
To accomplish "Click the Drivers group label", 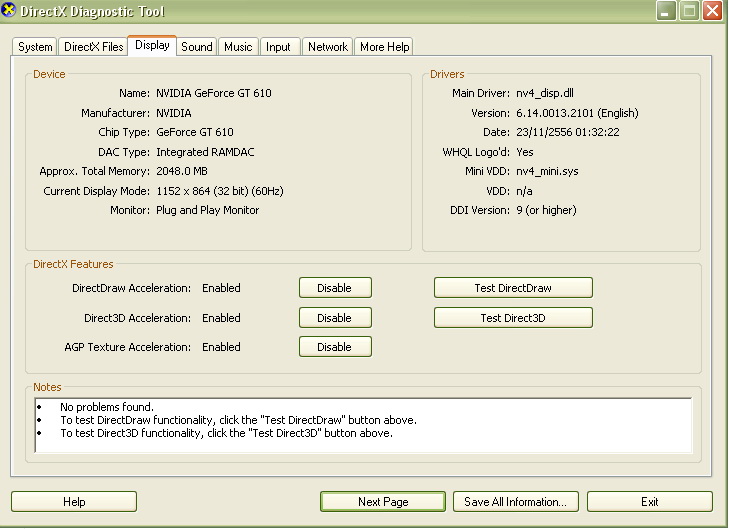I will (x=447, y=74).
